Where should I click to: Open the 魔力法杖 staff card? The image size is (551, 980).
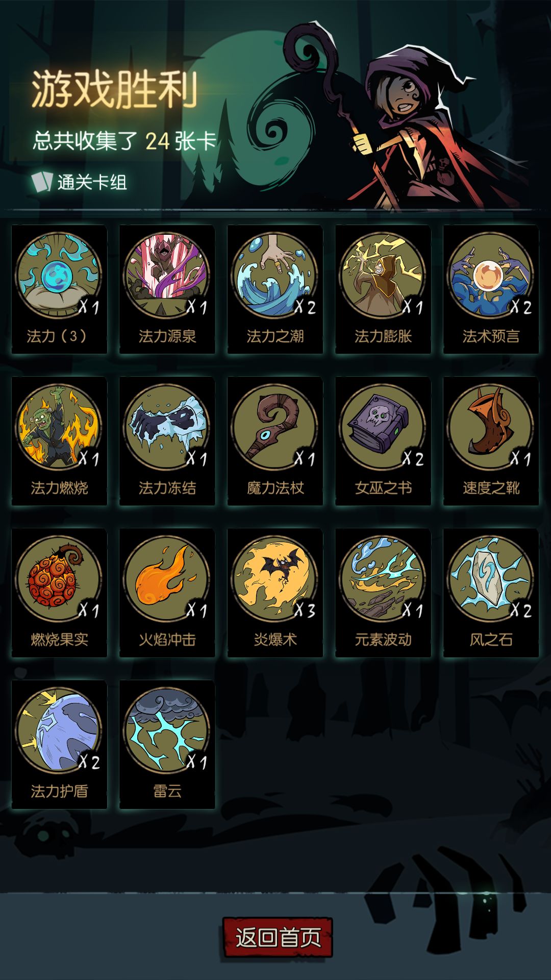coord(275,441)
